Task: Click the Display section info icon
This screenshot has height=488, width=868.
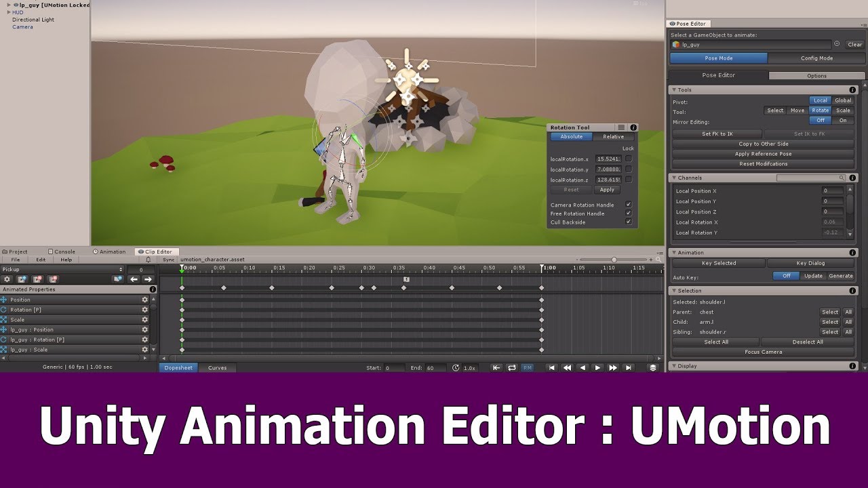Action: click(853, 366)
